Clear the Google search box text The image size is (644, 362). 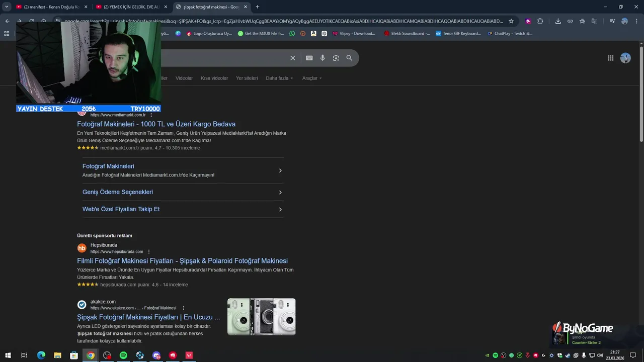tap(292, 58)
